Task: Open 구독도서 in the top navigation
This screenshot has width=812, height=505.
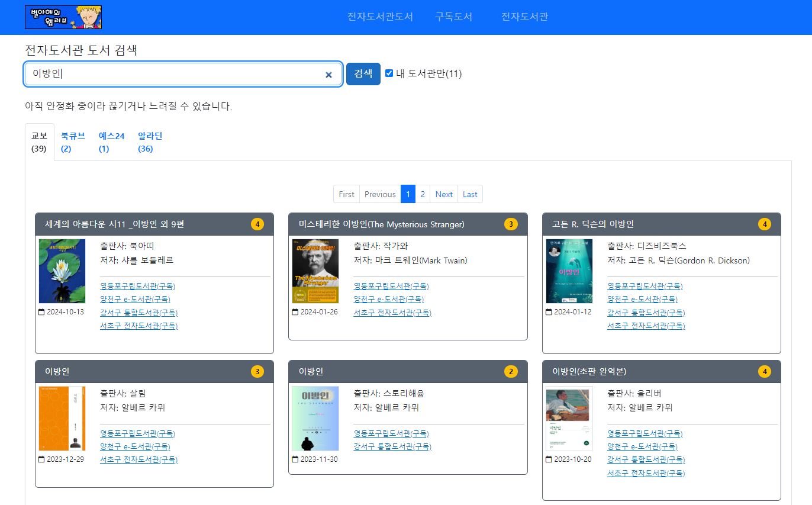Action: [453, 17]
